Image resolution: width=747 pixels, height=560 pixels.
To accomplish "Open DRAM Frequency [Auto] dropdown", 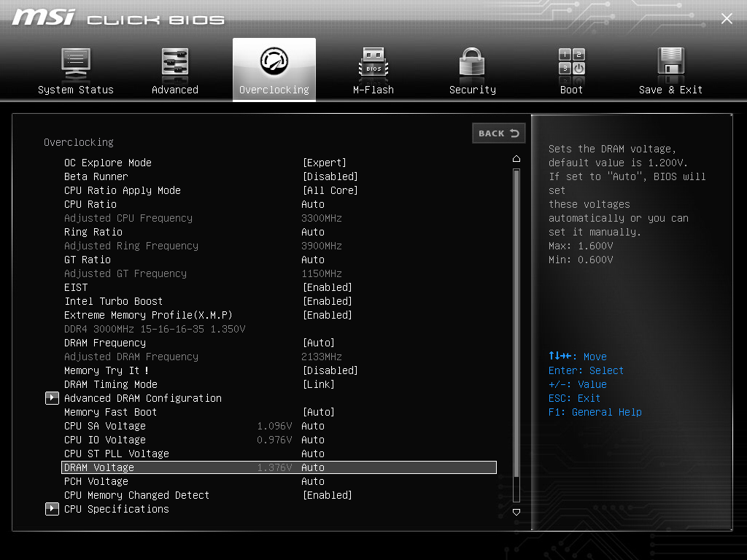I will pyautogui.click(x=319, y=343).
